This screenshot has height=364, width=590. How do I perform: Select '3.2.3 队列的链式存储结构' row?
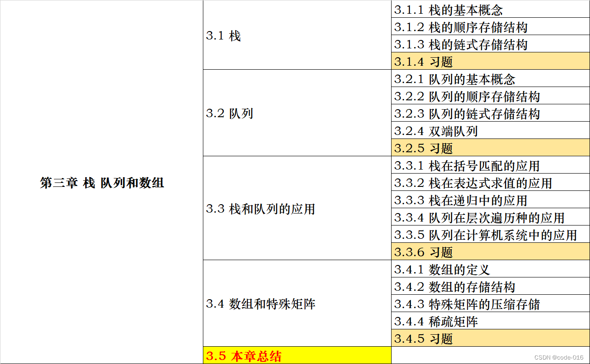pos(491,113)
